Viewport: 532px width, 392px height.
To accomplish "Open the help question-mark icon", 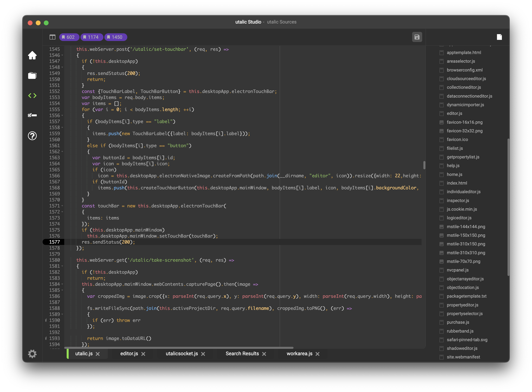I will tap(32, 136).
